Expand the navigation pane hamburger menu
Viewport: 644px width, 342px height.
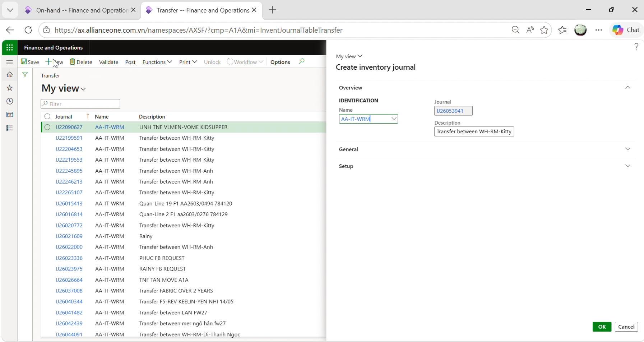point(10,62)
